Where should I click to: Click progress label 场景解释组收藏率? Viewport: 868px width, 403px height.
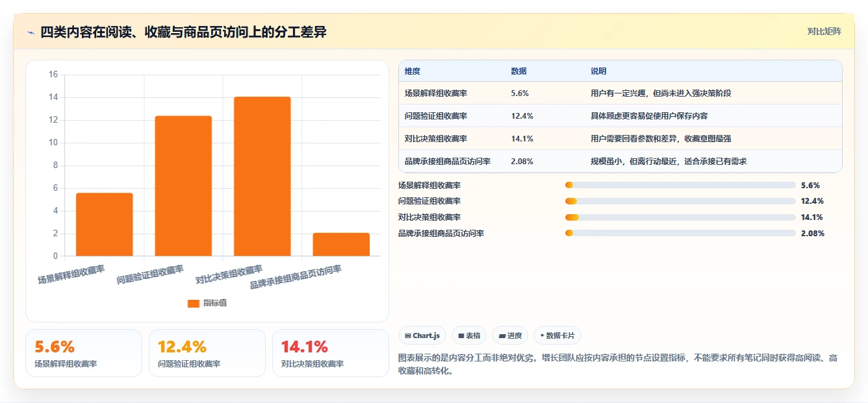pos(429,185)
